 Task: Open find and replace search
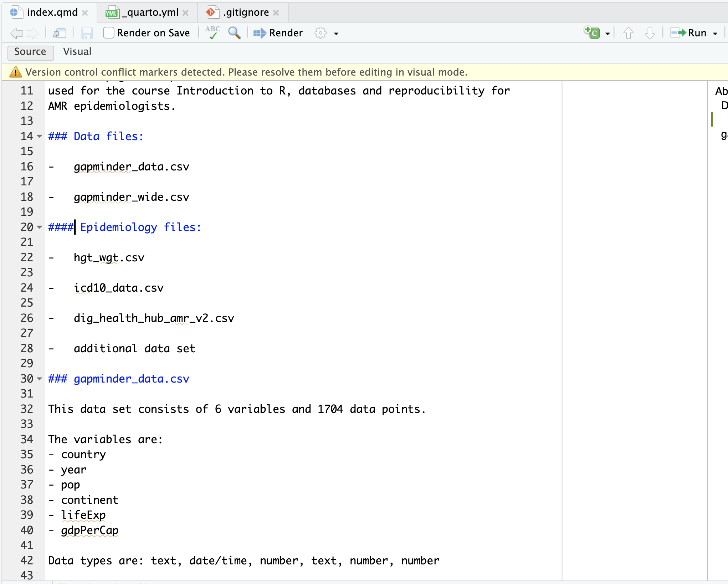click(234, 33)
